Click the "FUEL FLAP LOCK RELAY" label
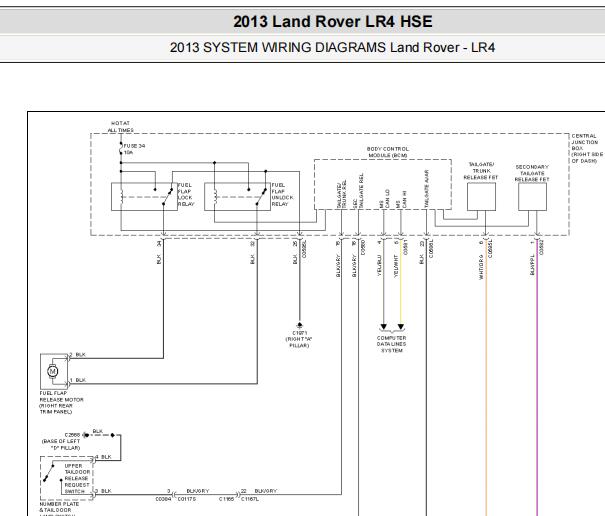This screenshot has width=605, height=516. point(186,195)
